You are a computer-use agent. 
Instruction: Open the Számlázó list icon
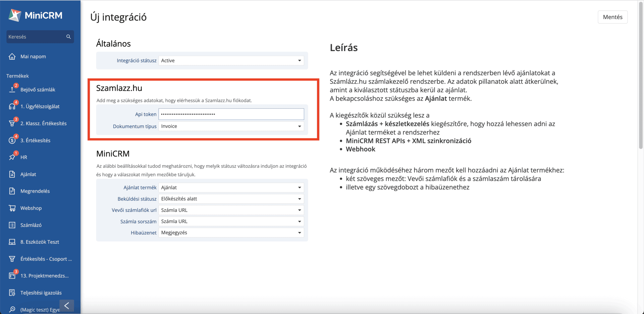pyautogui.click(x=12, y=225)
